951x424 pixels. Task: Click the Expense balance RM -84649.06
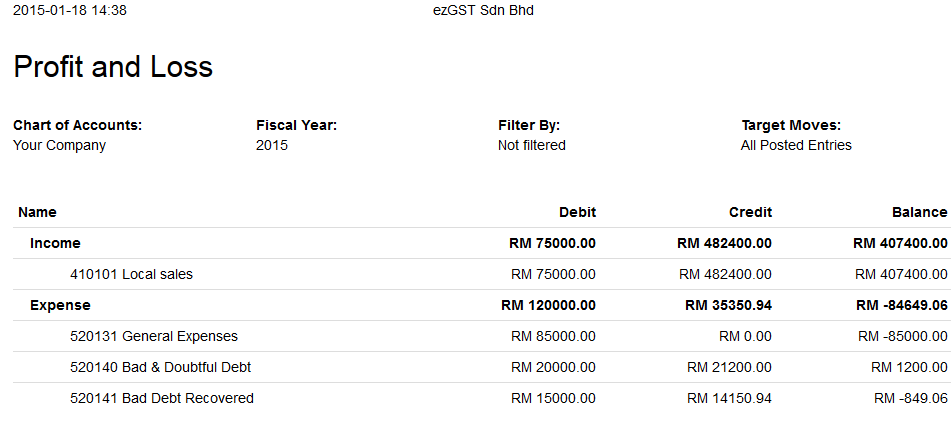[x=901, y=305]
